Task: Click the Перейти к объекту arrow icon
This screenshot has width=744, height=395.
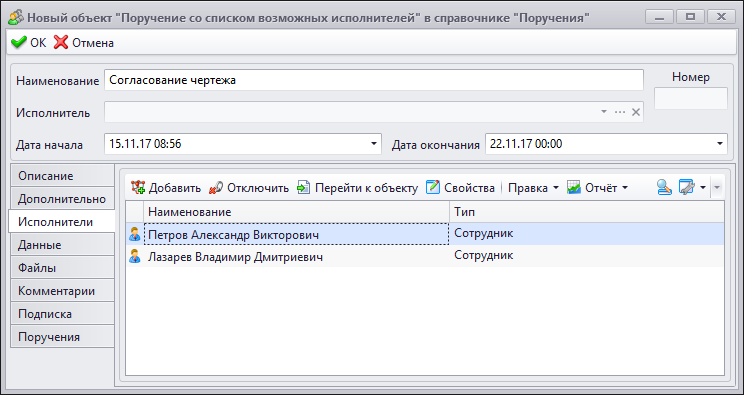Action: pyautogui.click(x=303, y=188)
